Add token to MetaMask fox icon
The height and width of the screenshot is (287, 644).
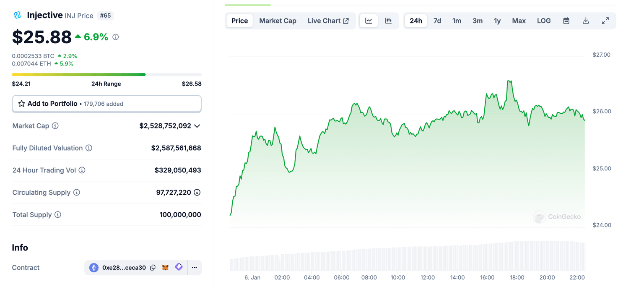(166, 267)
